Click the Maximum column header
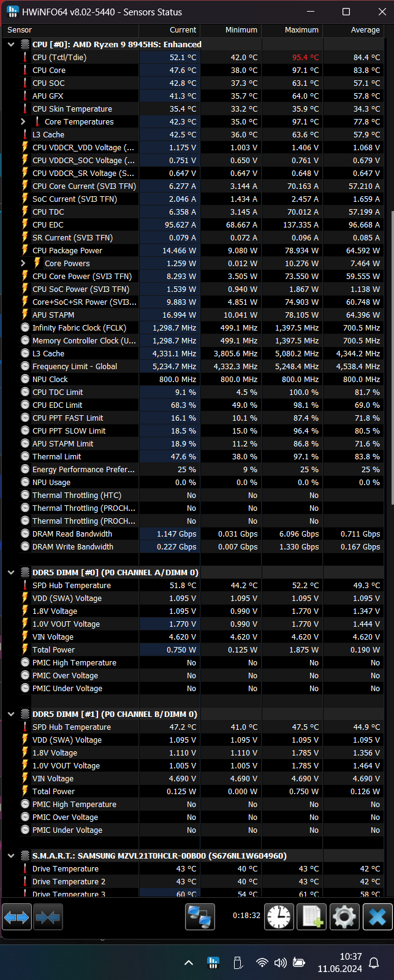The width and height of the screenshot is (394, 980). tap(292, 29)
